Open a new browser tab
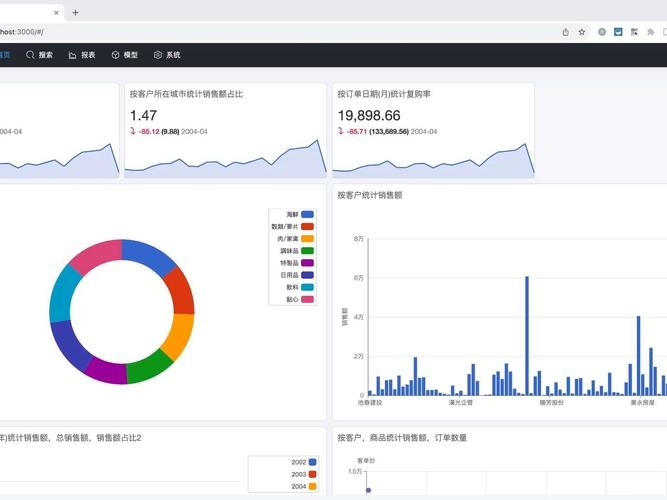Screen dimensions: 667x500 coord(76,12)
